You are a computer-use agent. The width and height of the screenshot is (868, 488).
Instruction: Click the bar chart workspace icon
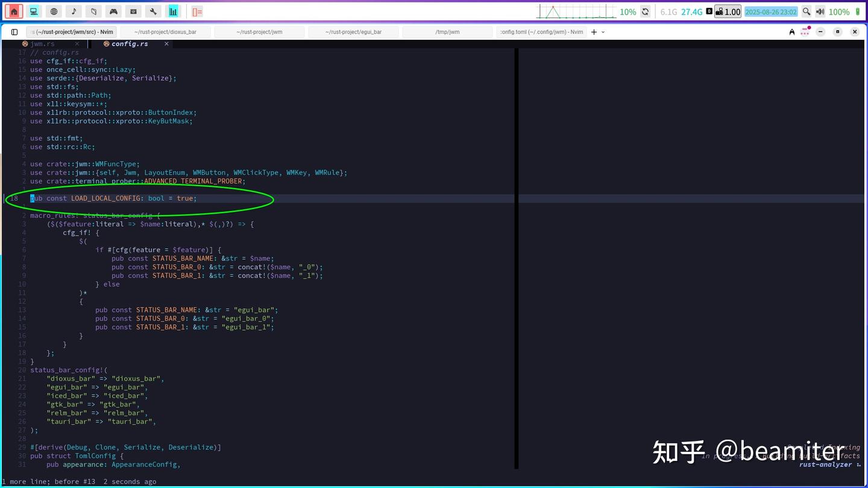[x=173, y=11]
